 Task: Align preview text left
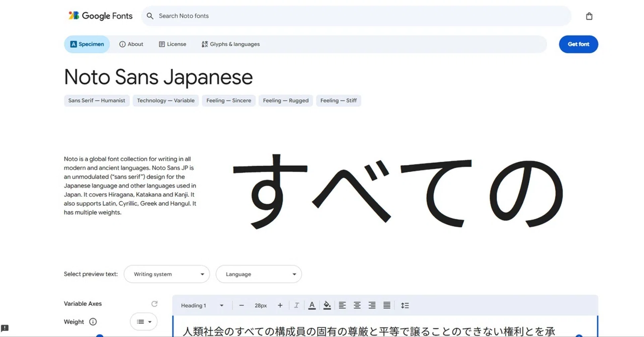[342, 305]
